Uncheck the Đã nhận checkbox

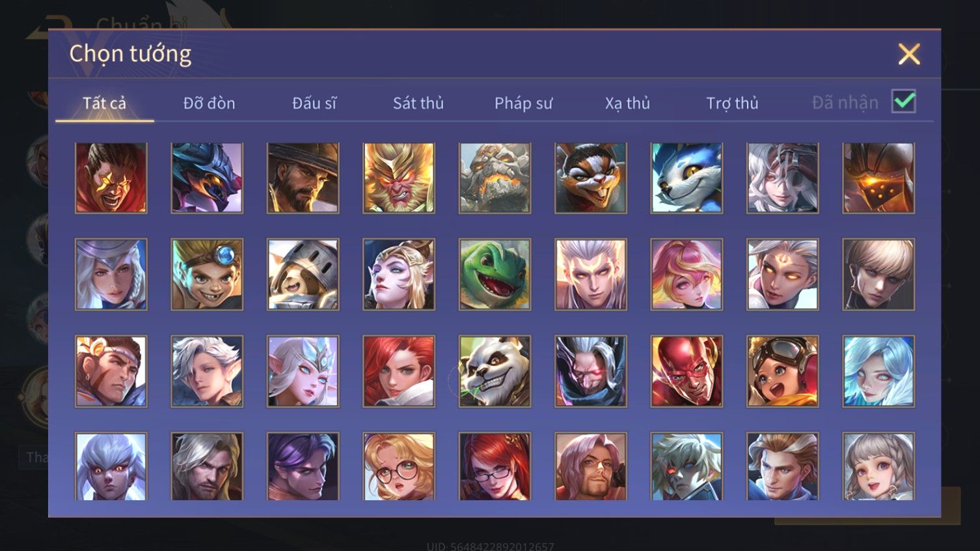tap(903, 102)
